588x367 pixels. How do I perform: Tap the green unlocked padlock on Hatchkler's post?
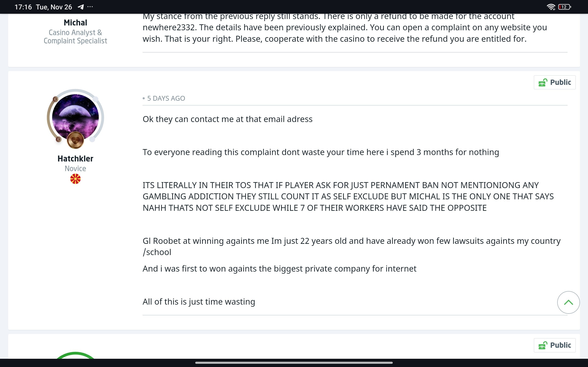tap(543, 83)
